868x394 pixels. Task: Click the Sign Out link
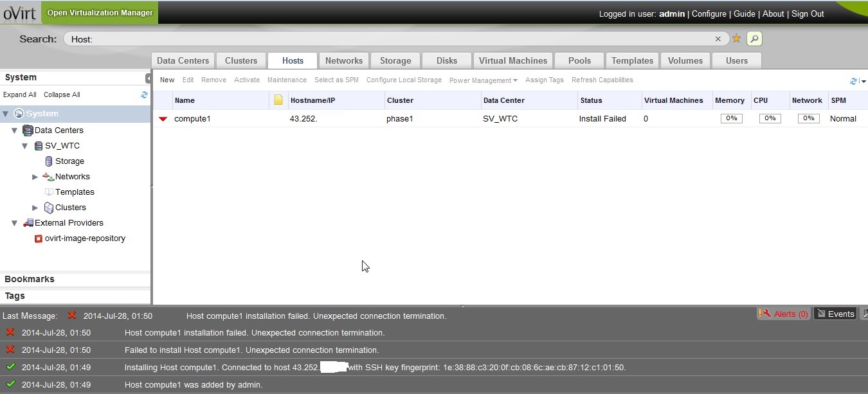[808, 13]
